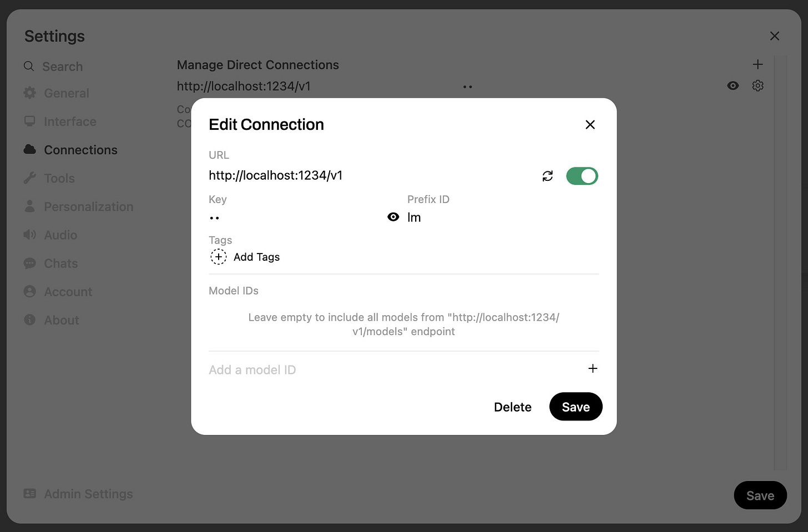Click the refresh icon next to the URL

(x=548, y=176)
